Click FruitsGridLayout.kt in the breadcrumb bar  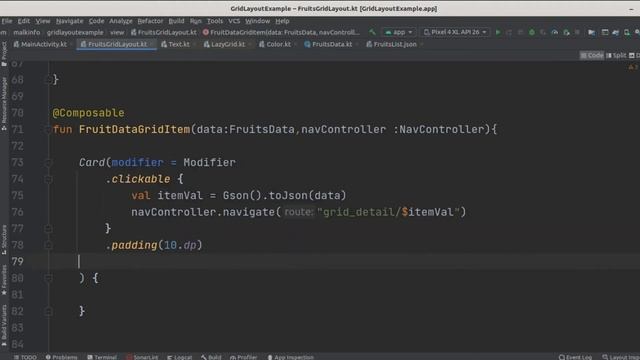coord(164,32)
